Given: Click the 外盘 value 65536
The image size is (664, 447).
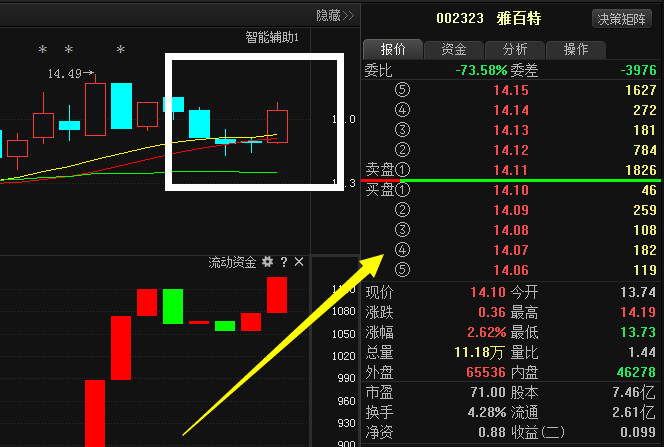Looking at the screenshot, I should (486, 372).
